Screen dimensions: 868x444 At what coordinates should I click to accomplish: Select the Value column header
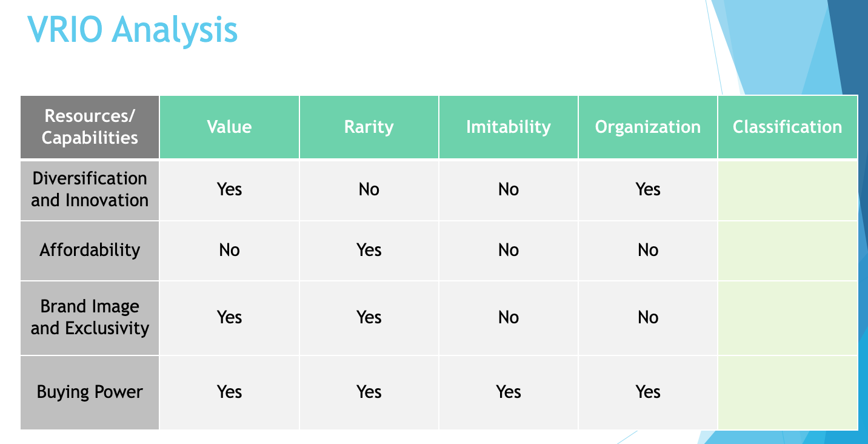tap(229, 127)
